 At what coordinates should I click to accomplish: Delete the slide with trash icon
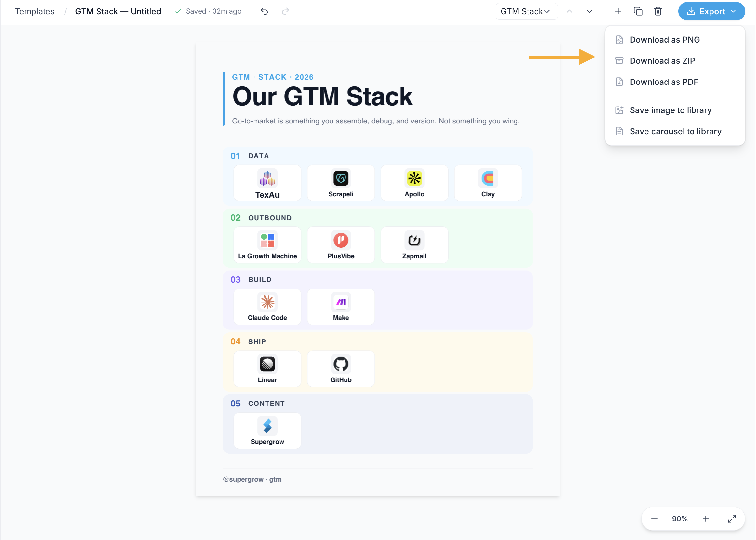point(658,11)
